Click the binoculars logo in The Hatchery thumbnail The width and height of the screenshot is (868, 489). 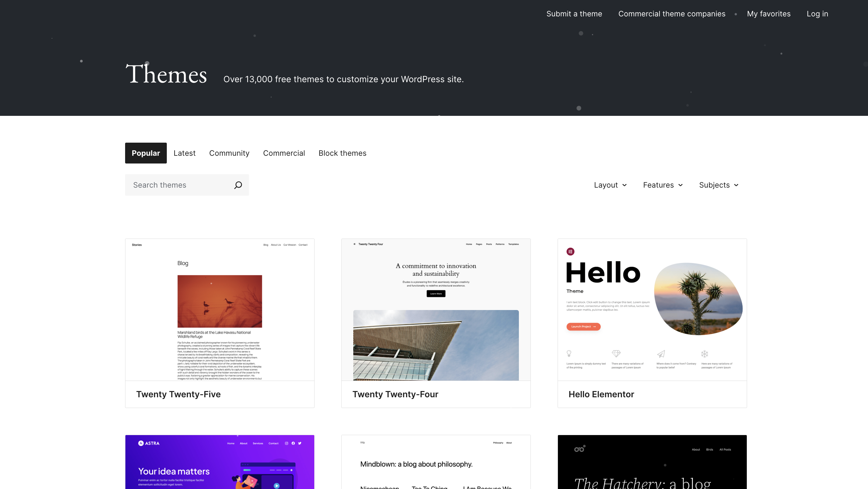point(579,449)
